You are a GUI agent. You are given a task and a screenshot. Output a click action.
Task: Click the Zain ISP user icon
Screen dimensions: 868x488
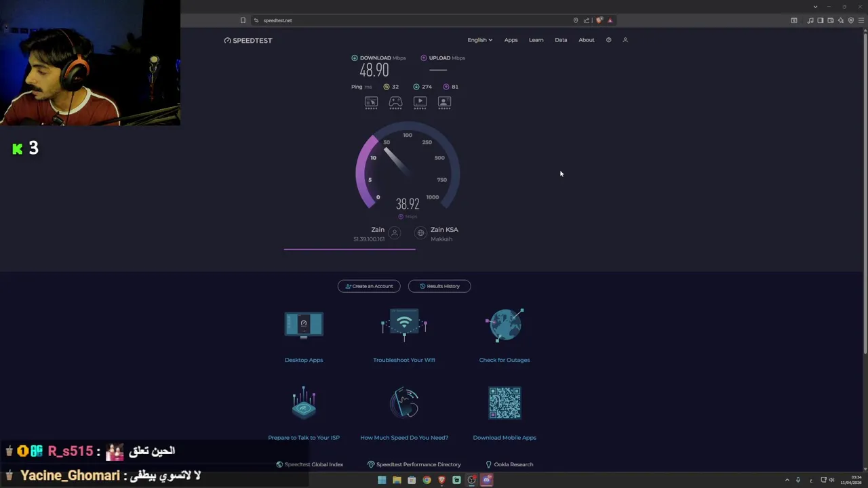click(394, 232)
